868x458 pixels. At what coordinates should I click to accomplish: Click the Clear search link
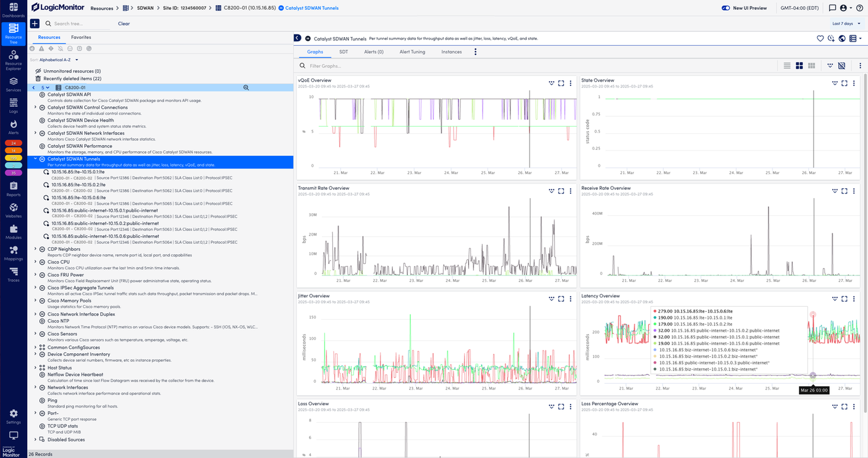[x=124, y=24]
